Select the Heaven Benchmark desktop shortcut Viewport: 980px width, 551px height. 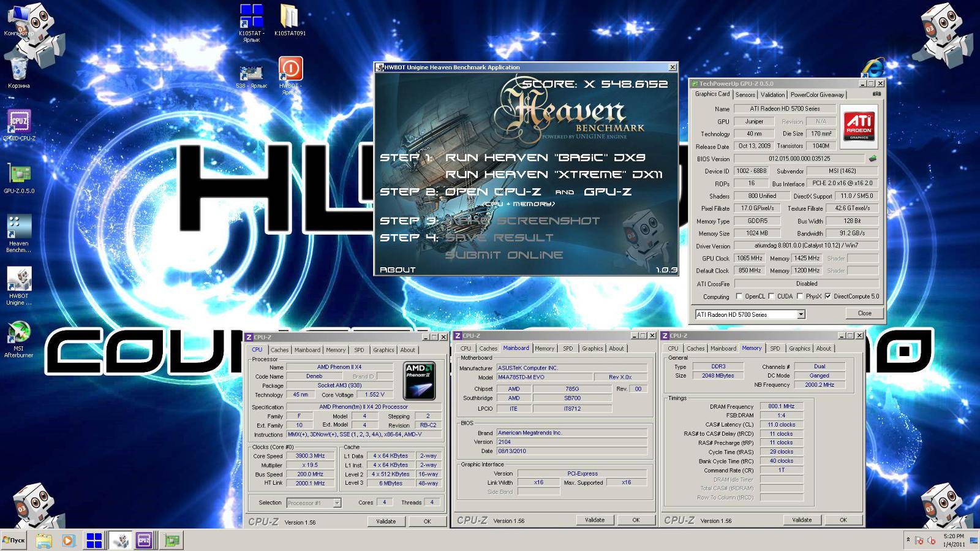point(19,234)
